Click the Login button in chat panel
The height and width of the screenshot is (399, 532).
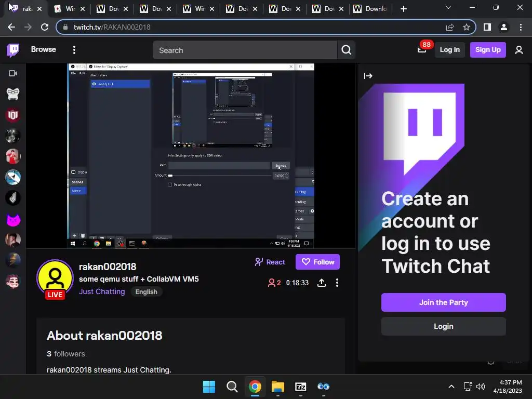444,326
